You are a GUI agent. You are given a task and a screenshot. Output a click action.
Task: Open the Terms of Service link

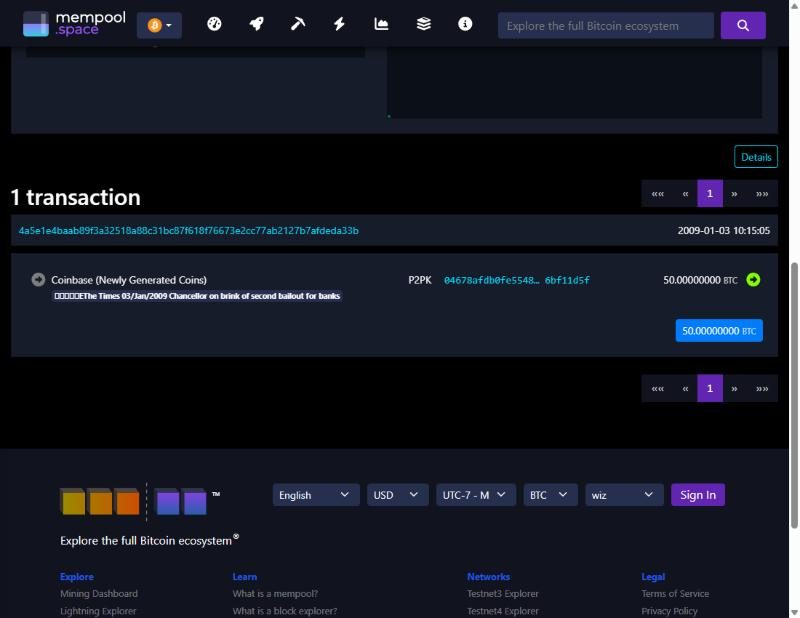point(675,594)
